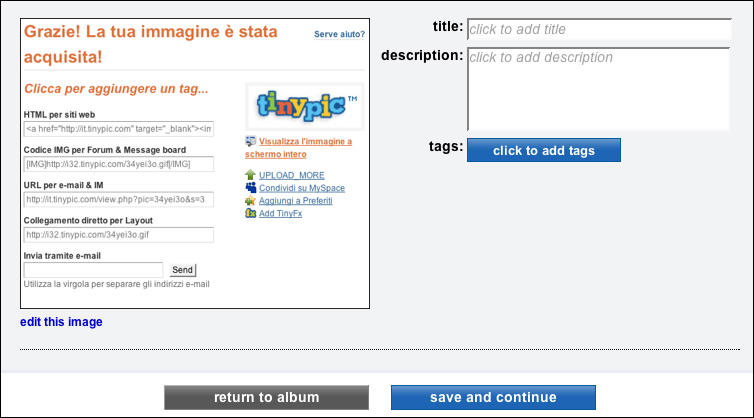
Task: Click the star favorites icon
Action: pos(250,201)
